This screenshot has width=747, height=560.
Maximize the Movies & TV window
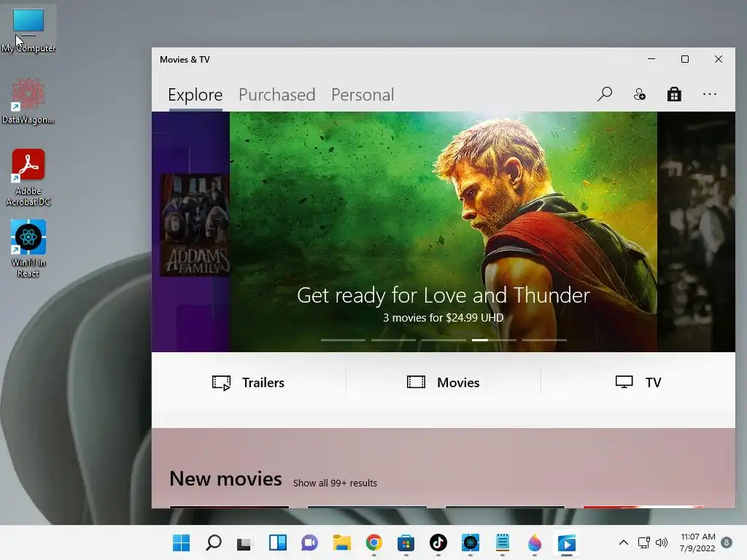[x=684, y=59]
